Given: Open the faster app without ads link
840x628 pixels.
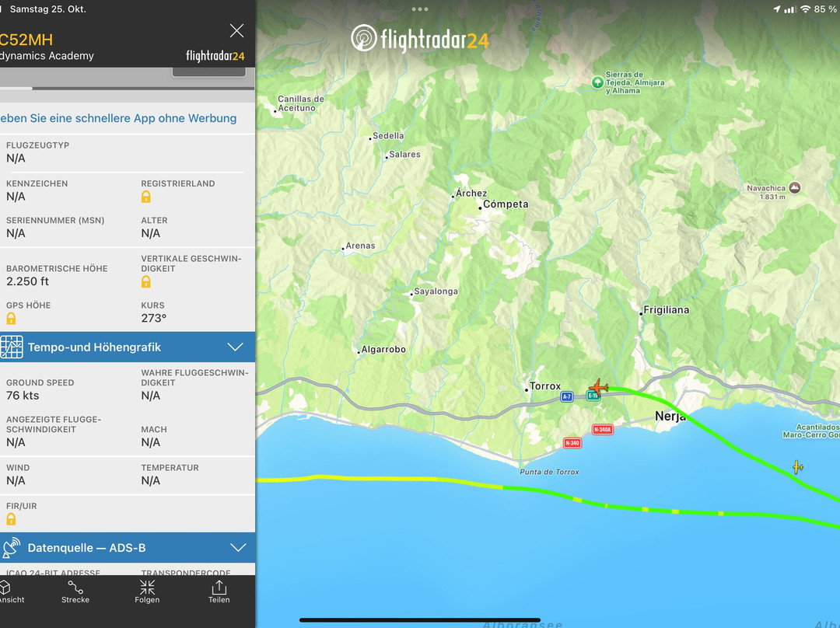Looking at the screenshot, I should point(118,118).
